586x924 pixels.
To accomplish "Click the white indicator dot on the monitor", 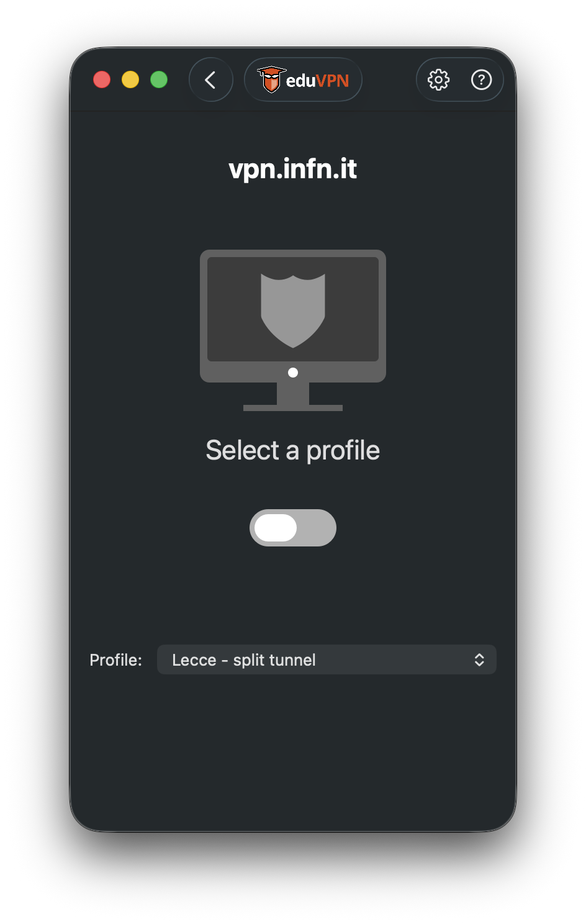I will click(x=293, y=373).
